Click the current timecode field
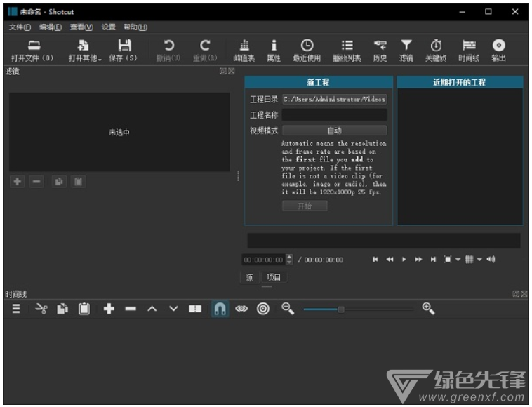Viewport: 532px width, 407px height. (264, 260)
